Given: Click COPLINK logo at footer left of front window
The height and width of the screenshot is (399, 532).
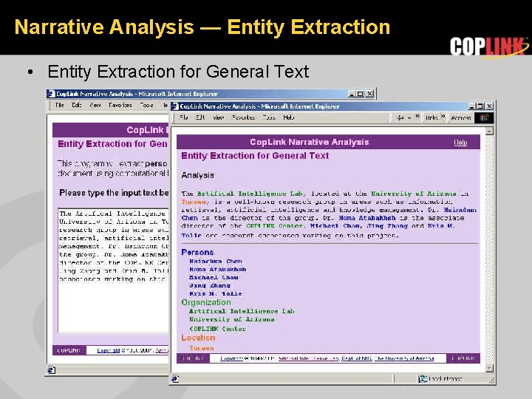Looking at the screenshot, I should coord(193,358).
